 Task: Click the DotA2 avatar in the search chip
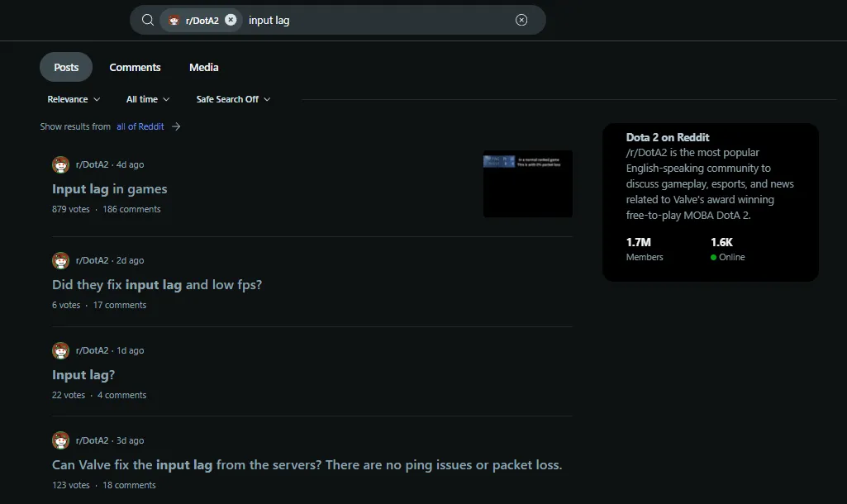pyautogui.click(x=174, y=21)
